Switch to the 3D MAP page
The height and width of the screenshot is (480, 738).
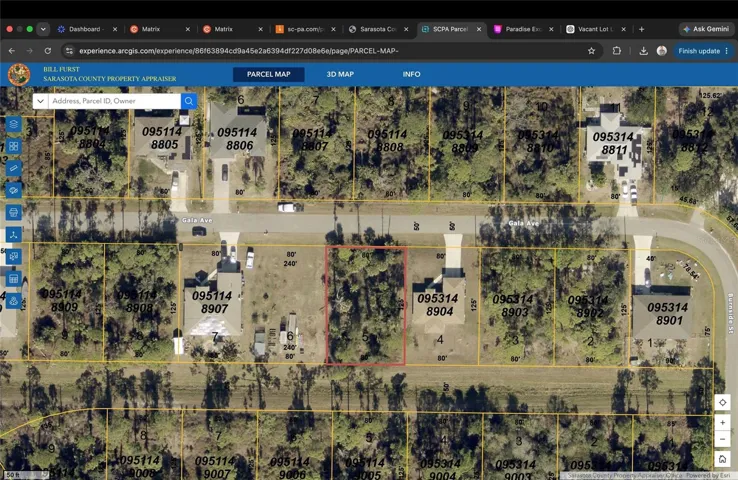coord(340,74)
